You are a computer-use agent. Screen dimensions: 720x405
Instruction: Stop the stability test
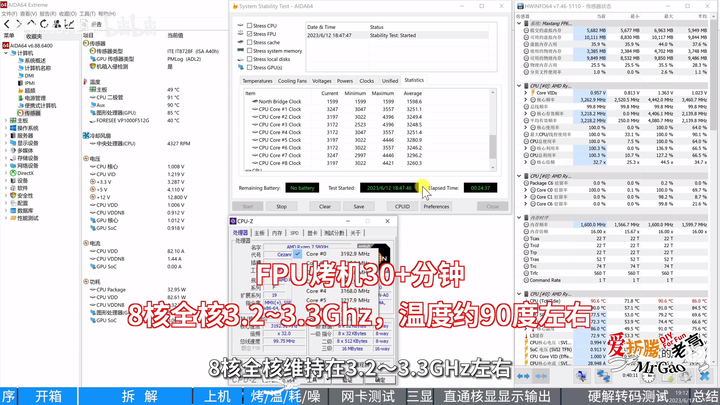click(x=281, y=207)
